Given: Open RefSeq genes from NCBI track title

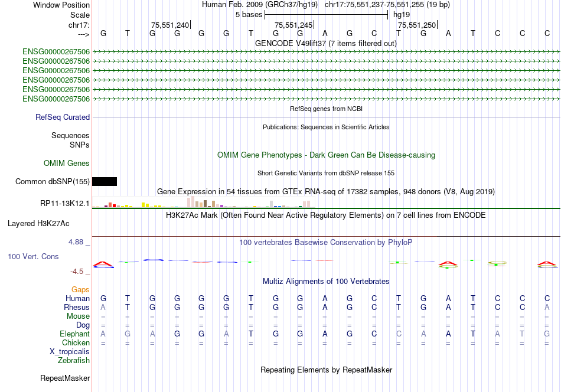Looking at the screenshot, I should pos(326,109).
